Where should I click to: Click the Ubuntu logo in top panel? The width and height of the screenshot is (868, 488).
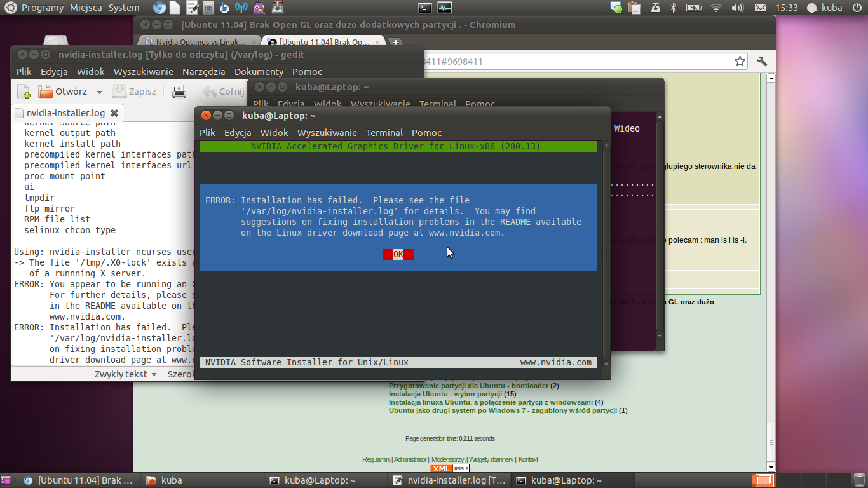[10, 8]
